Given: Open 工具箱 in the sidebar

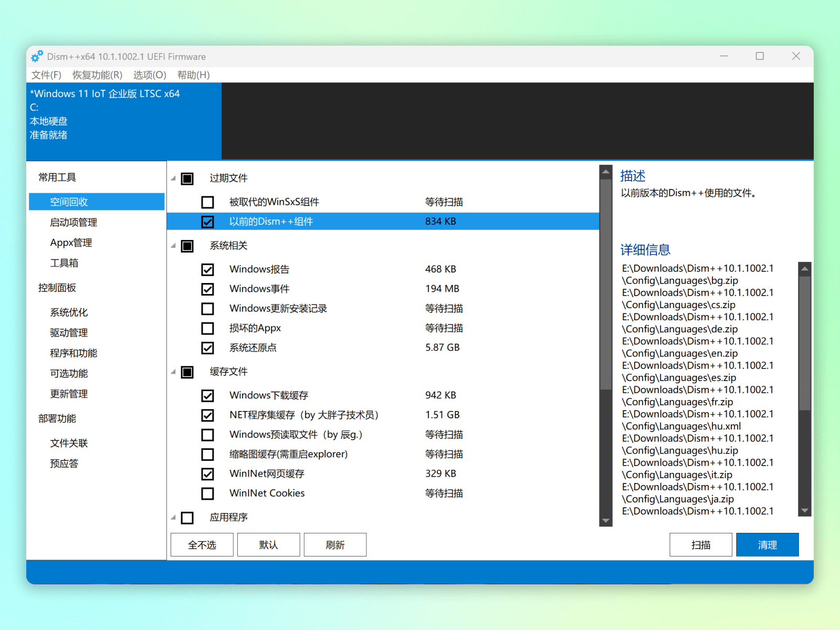Looking at the screenshot, I should click(64, 263).
